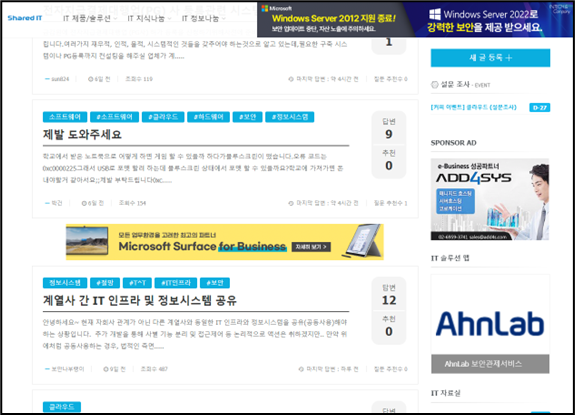Expand the IT 제품/솔루션 menu
The width and height of the screenshot is (575, 415).
(90, 18)
